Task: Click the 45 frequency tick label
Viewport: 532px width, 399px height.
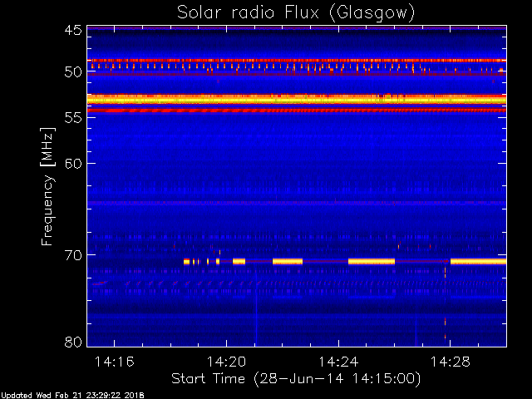Action: 73,30
